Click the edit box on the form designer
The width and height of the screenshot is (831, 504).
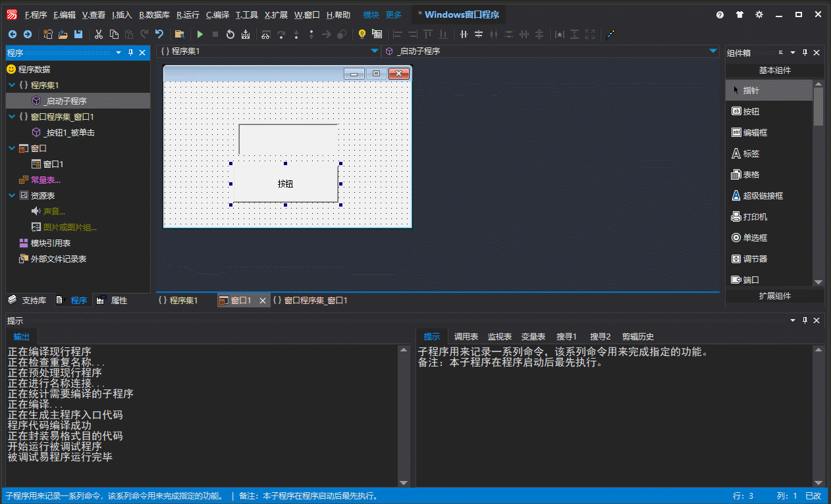288,139
